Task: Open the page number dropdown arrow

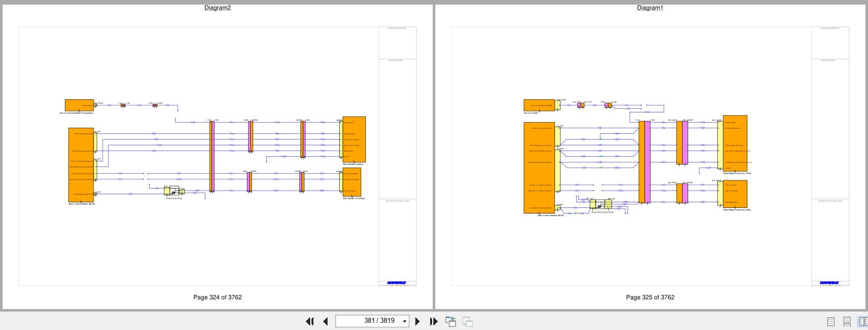Action: [x=405, y=321]
